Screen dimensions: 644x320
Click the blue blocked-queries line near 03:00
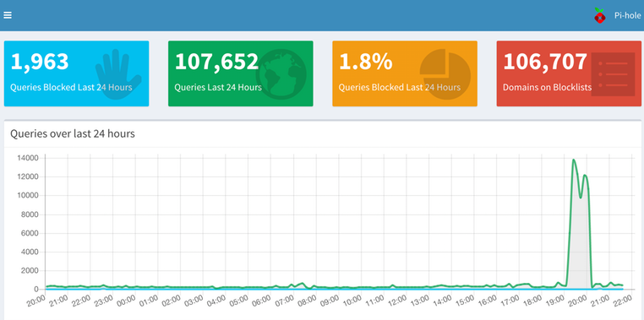click(x=203, y=289)
